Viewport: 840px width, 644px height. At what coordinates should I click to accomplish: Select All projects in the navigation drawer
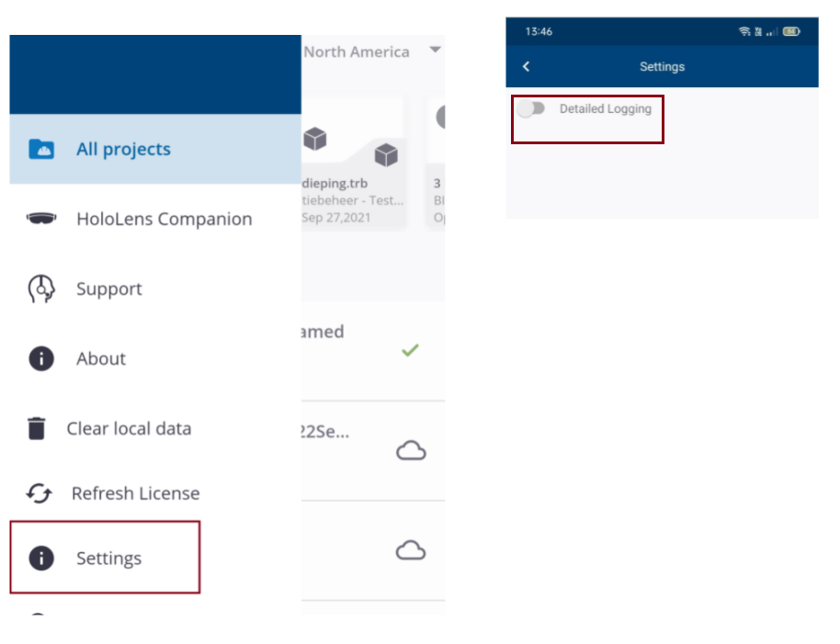[123, 149]
